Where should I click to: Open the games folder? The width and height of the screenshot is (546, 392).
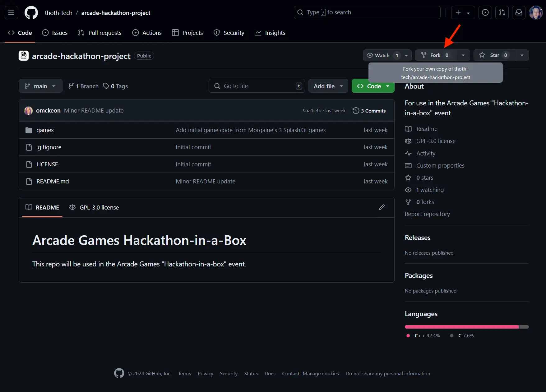pyautogui.click(x=45, y=130)
